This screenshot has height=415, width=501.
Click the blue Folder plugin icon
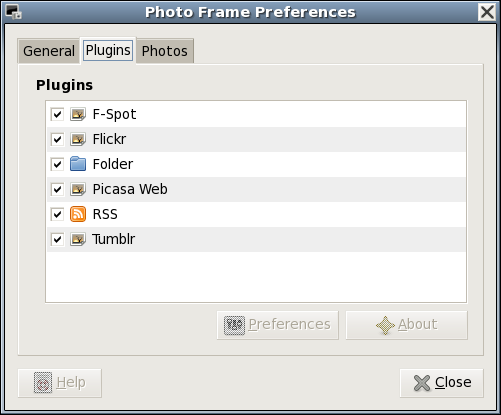[x=78, y=164]
